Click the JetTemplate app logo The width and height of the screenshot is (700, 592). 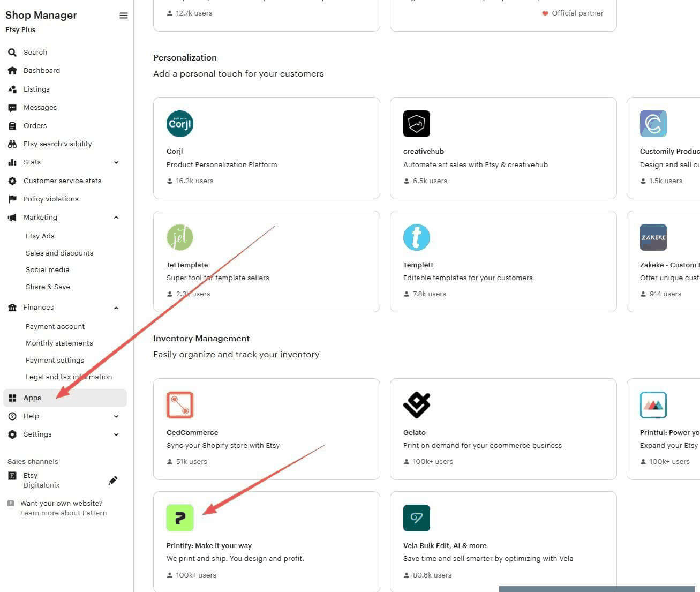tap(180, 237)
